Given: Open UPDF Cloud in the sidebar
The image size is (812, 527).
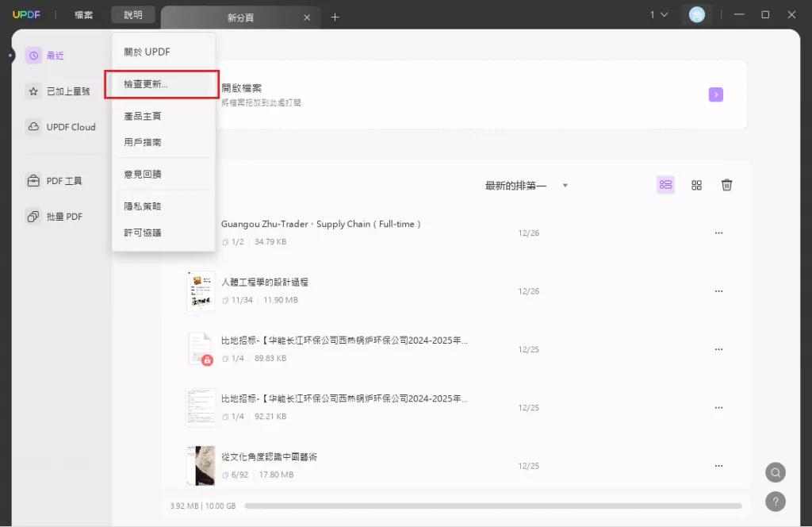Looking at the screenshot, I should coord(71,127).
